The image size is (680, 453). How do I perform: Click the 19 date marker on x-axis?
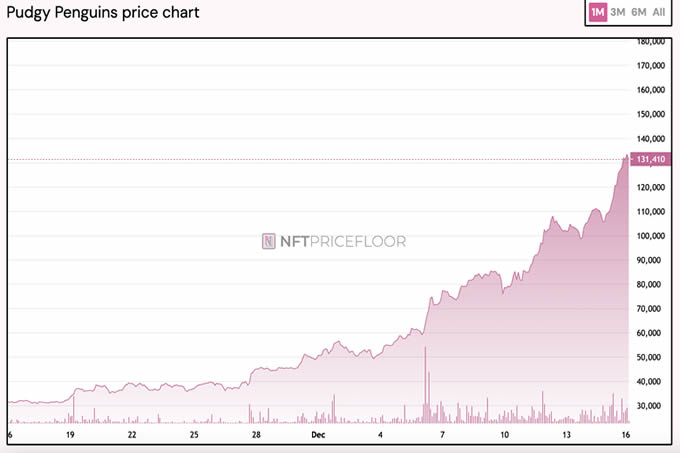(70, 435)
